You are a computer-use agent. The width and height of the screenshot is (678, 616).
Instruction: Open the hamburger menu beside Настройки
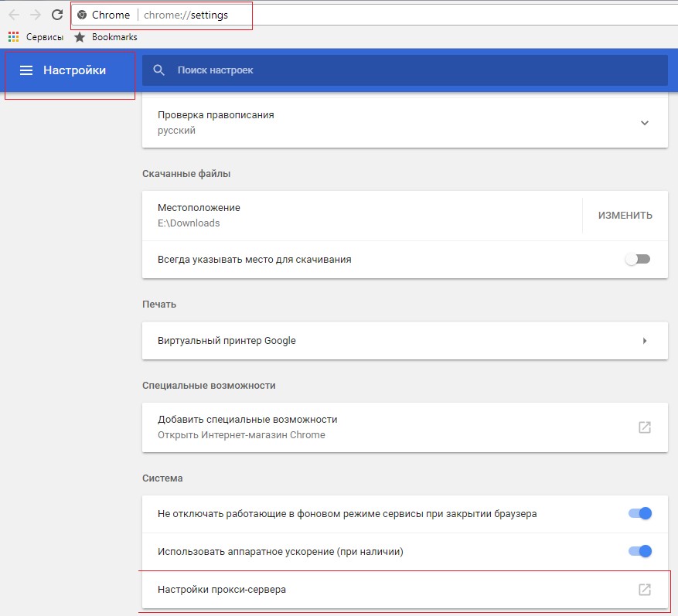[26, 70]
